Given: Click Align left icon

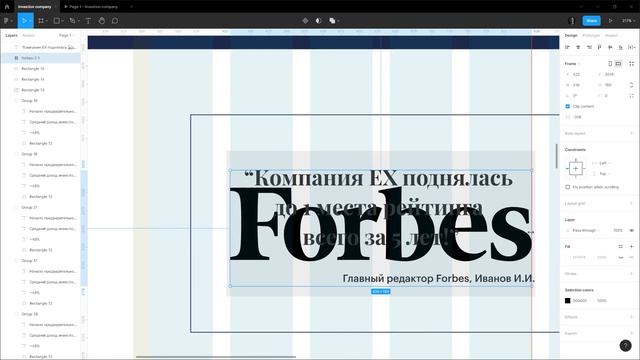Looking at the screenshot, I should (567, 47).
